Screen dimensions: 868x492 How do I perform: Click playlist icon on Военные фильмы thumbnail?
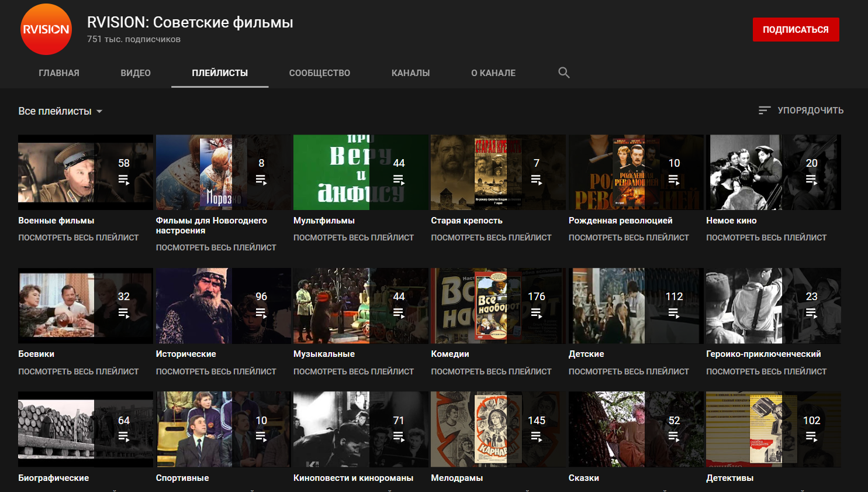click(124, 180)
